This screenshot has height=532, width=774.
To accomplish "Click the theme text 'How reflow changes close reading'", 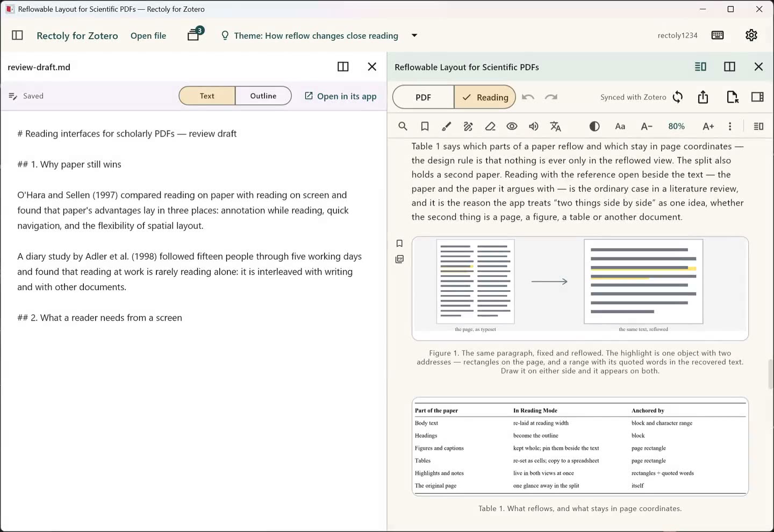I will point(332,35).
